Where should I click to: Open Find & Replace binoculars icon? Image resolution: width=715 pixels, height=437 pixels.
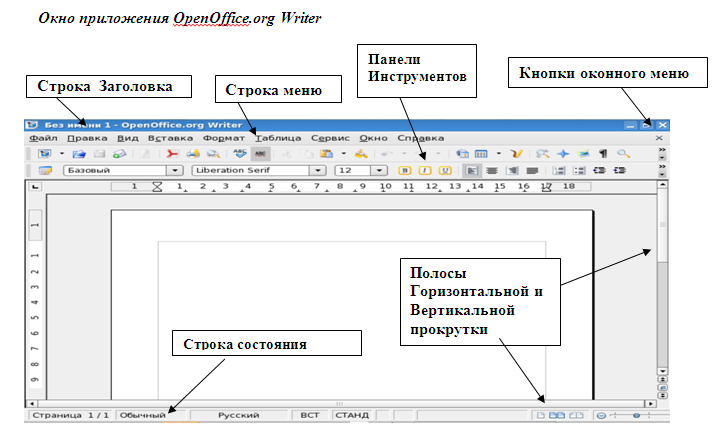542,154
